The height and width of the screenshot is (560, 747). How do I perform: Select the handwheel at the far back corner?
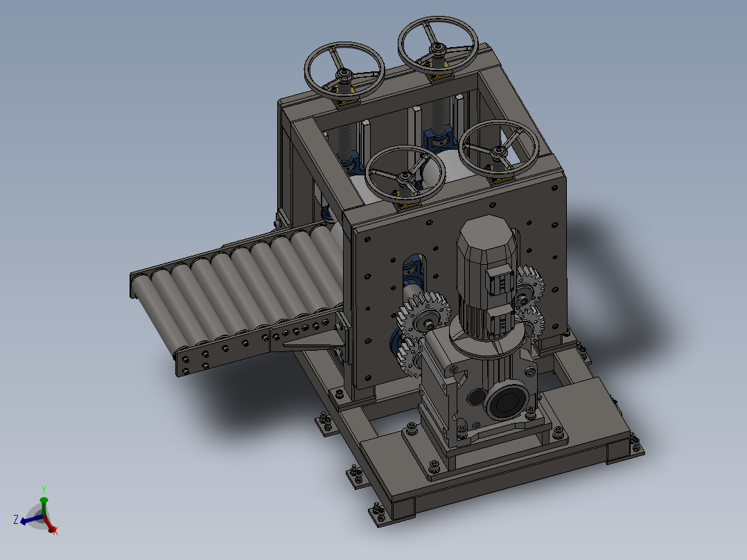[x=438, y=44]
